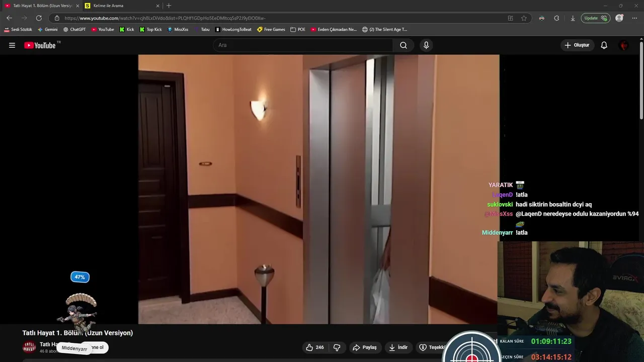
Task: Click chat username Middenyarr
Action: 497,233
